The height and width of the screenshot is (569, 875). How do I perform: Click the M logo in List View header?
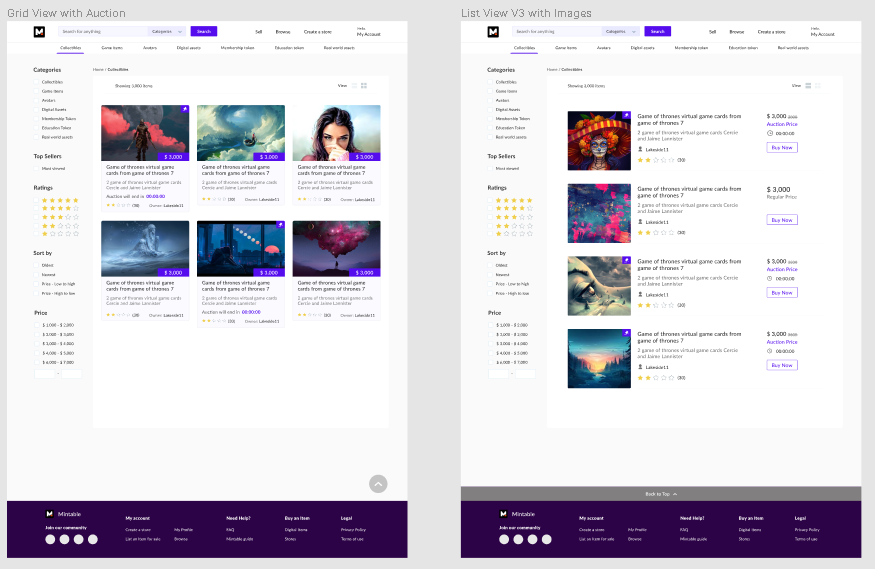tap(493, 32)
